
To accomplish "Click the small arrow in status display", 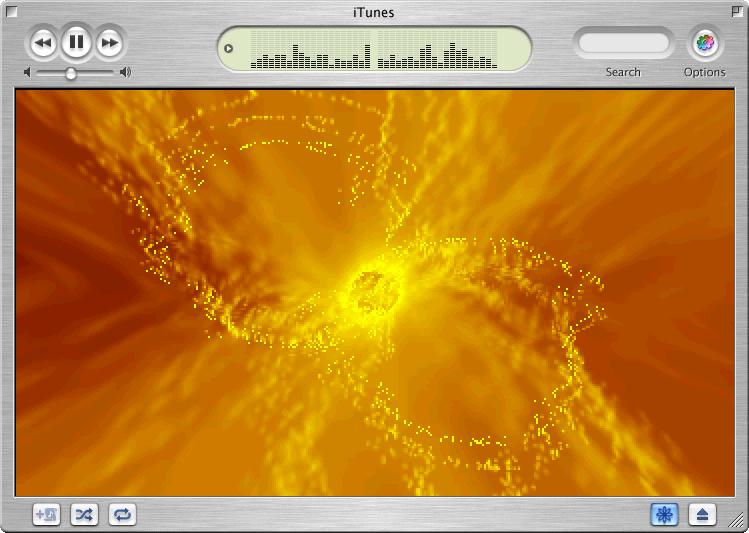I will 228,48.
